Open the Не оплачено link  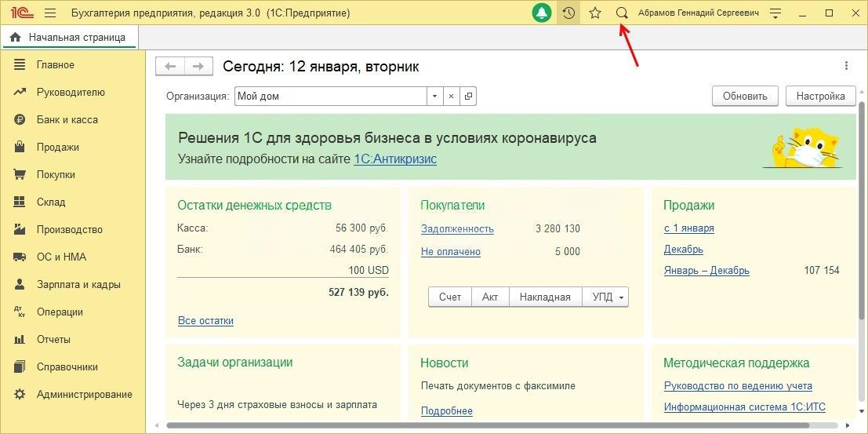click(451, 252)
